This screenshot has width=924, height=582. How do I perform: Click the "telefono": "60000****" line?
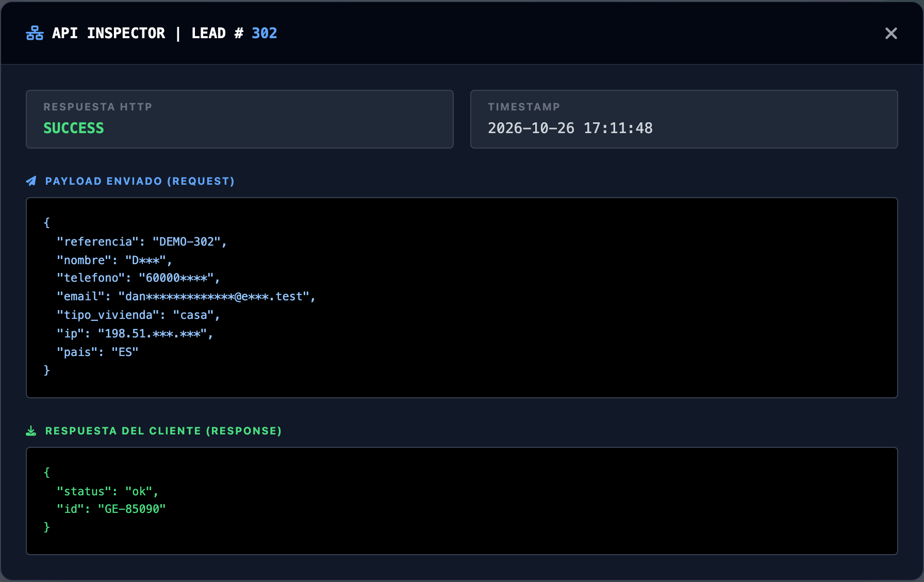139,278
